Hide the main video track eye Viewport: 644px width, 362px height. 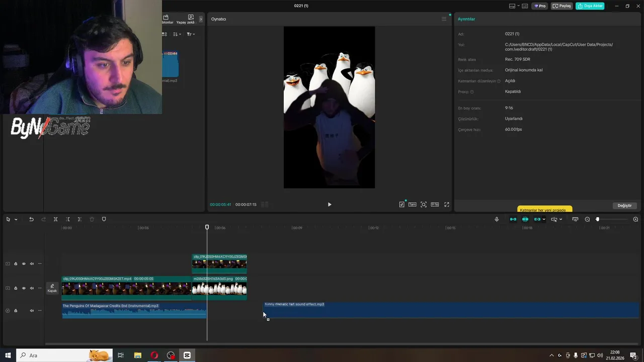(x=24, y=288)
